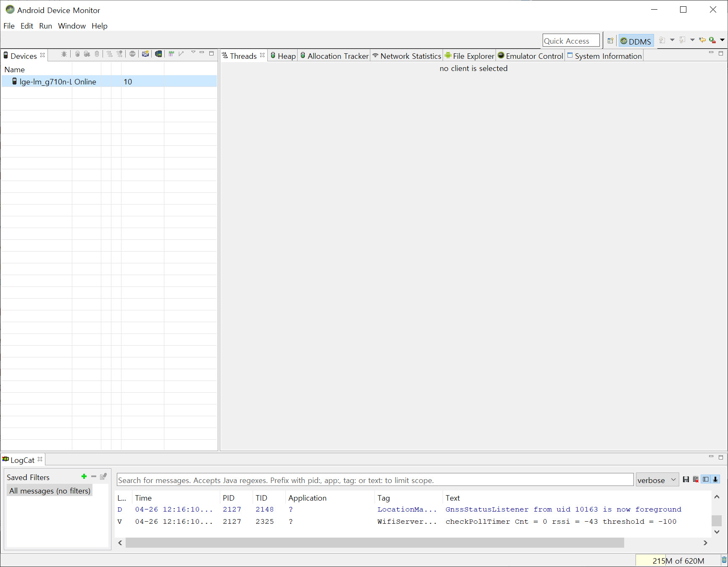Click the Tag column header in LogCat

[x=409, y=498]
